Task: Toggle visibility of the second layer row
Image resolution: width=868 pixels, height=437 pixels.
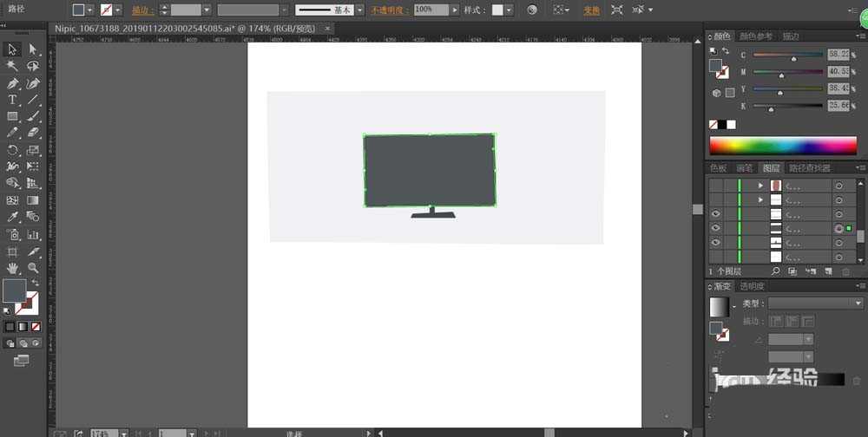Action: coord(716,199)
